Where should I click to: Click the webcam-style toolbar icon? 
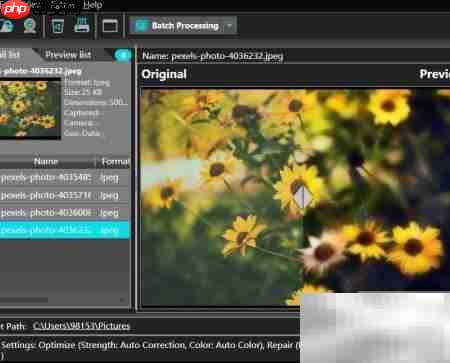tap(29, 26)
